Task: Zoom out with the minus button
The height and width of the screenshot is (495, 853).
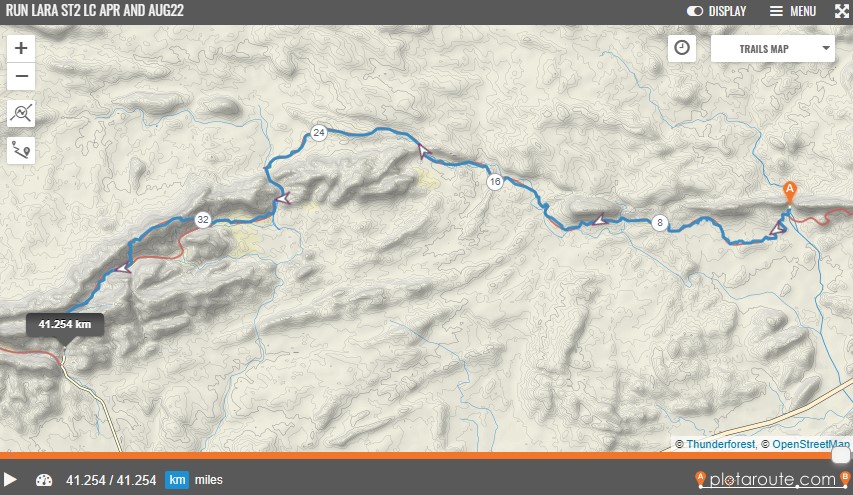Action: (21, 76)
